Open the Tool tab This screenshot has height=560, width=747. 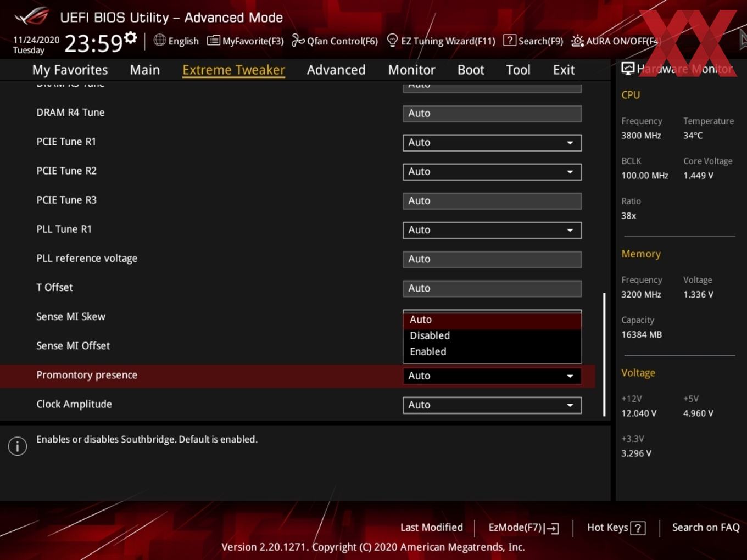click(x=518, y=70)
